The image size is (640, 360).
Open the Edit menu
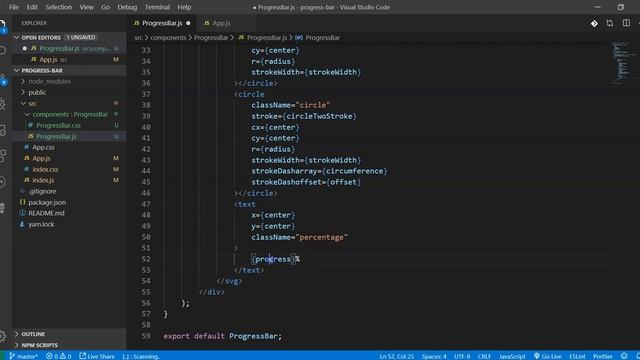tap(32, 7)
